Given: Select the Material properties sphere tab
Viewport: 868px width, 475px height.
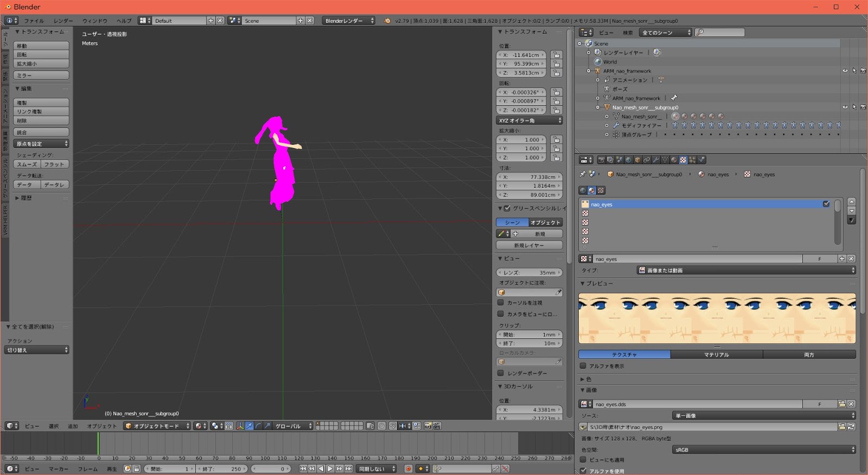Looking at the screenshot, I should 674,160.
